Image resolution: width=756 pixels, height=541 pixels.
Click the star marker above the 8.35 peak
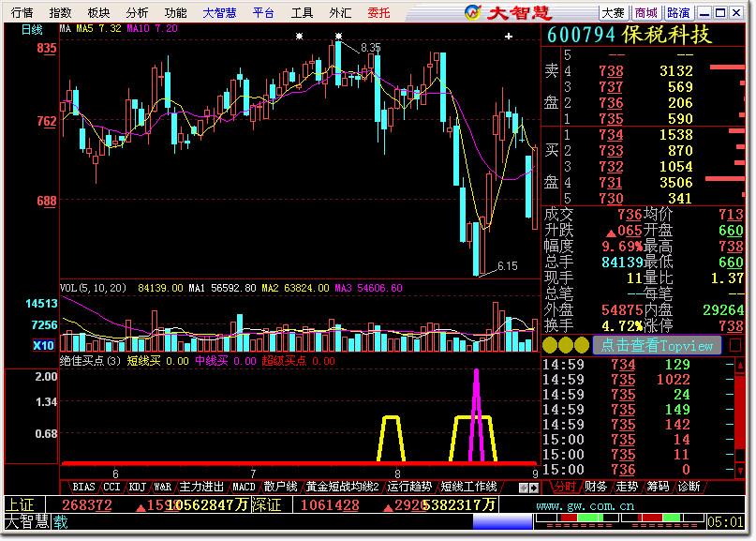(x=338, y=37)
